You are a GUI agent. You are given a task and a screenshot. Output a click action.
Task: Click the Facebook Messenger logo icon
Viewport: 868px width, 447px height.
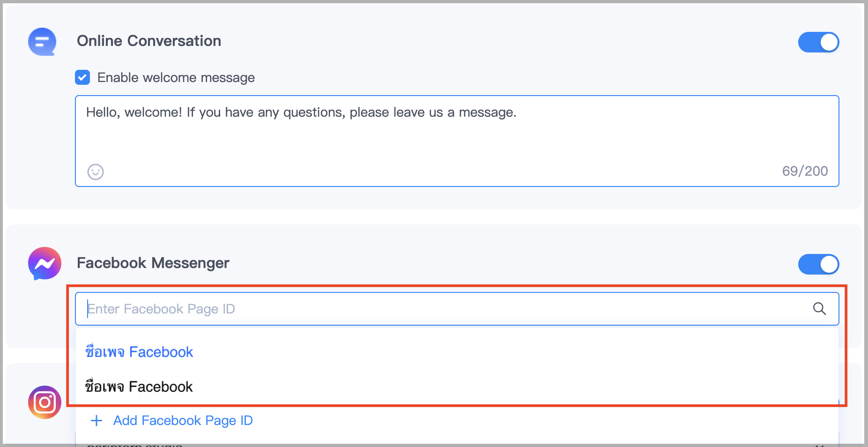point(45,263)
